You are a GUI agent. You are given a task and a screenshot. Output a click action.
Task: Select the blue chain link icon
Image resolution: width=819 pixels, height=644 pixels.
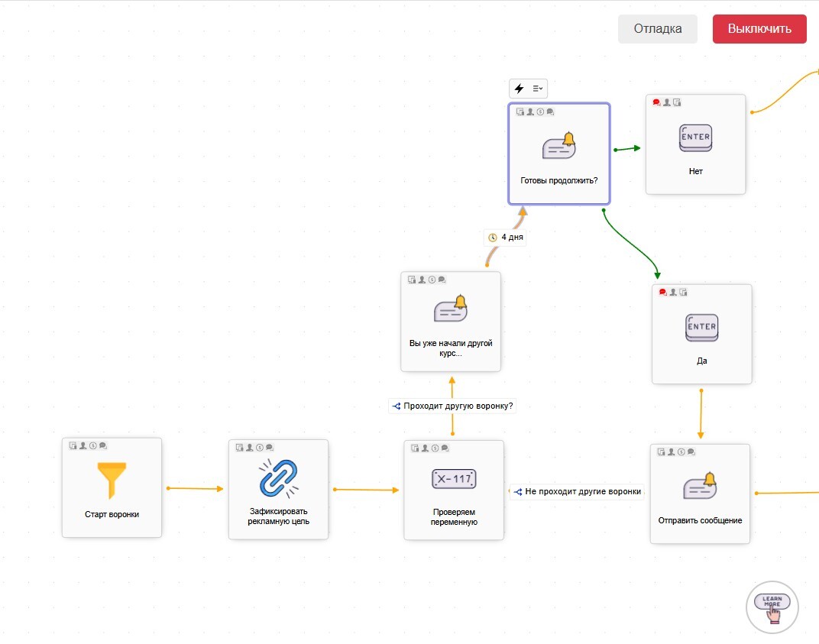(278, 479)
